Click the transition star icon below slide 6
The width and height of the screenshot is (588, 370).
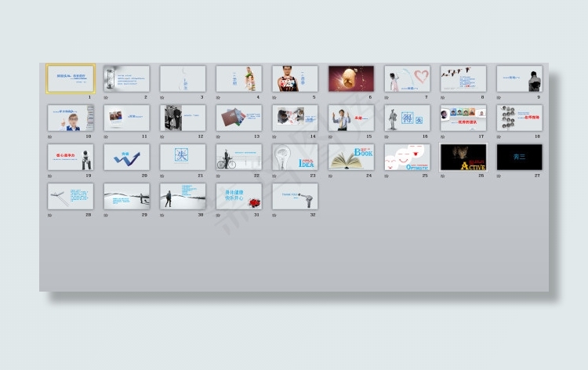pos(331,97)
